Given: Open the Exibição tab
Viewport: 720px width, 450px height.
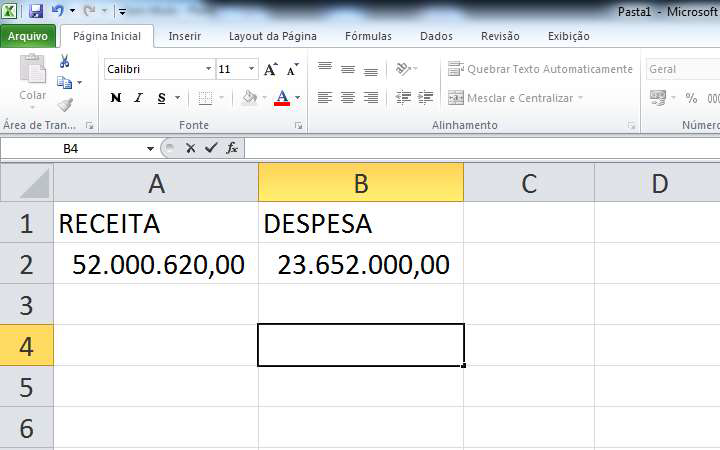Looking at the screenshot, I should click(x=568, y=36).
